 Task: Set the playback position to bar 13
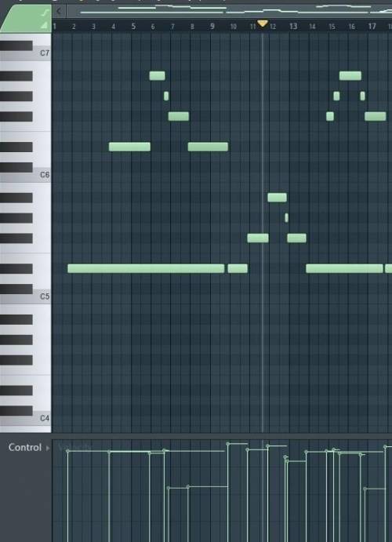click(x=293, y=26)
